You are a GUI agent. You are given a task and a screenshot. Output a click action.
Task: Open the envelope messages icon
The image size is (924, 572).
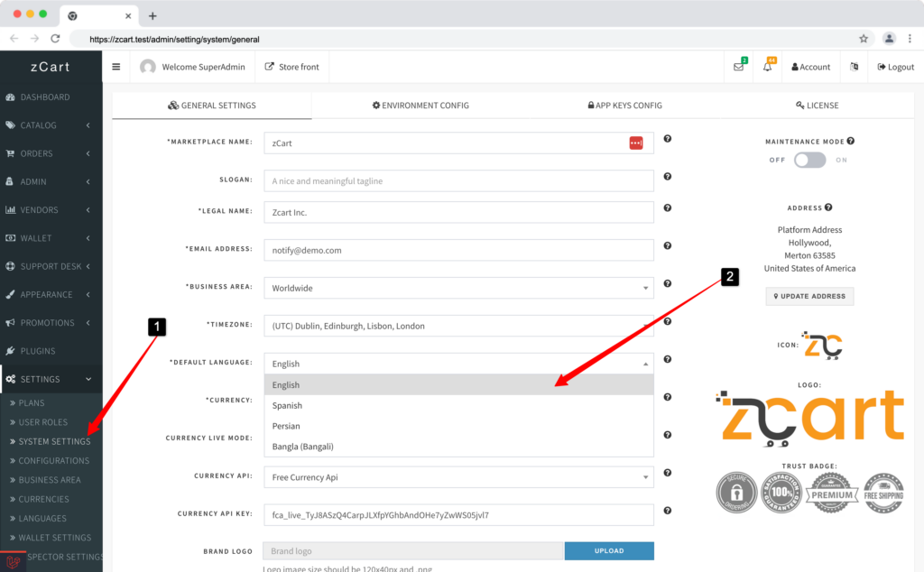click(x=738, y=67)
